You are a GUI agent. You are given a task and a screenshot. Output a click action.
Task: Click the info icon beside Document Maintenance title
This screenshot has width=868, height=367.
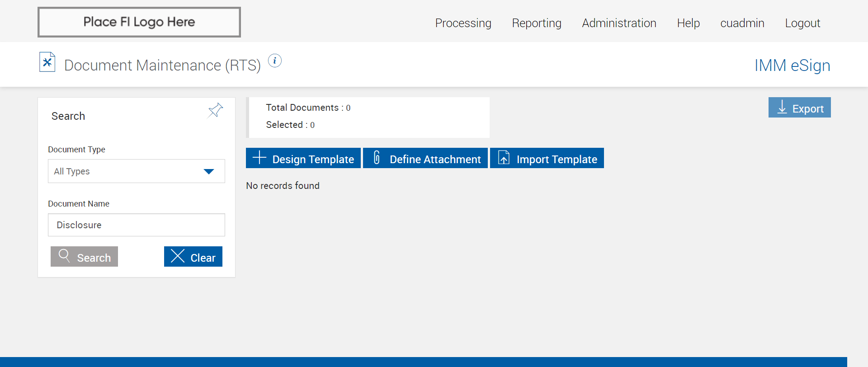click(275, 61)
